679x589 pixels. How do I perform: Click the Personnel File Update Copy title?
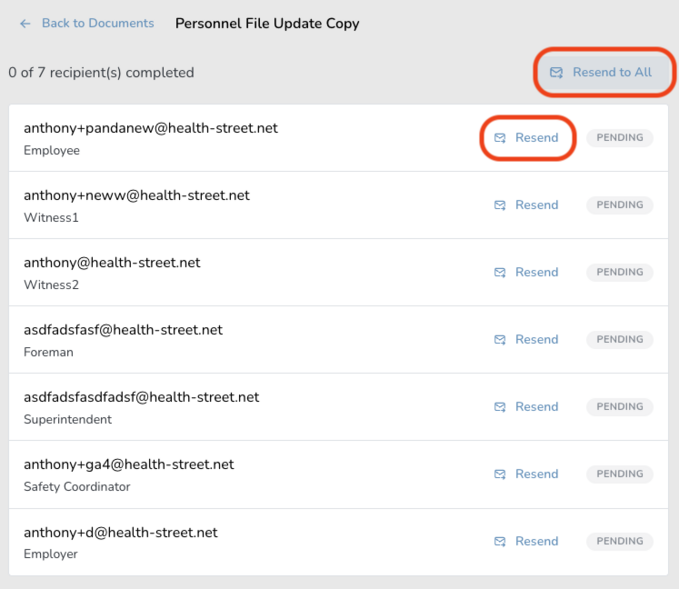tap(267, 23)
